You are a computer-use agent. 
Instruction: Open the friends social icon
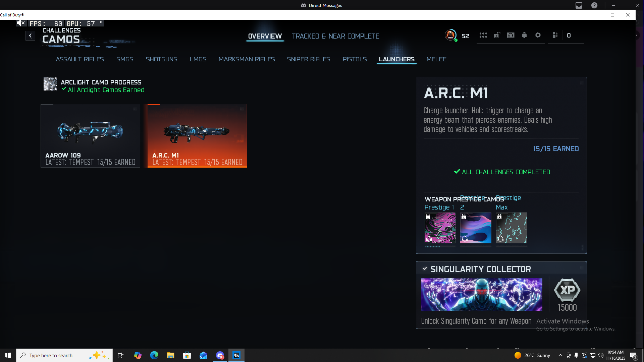[x=555, y=35]
